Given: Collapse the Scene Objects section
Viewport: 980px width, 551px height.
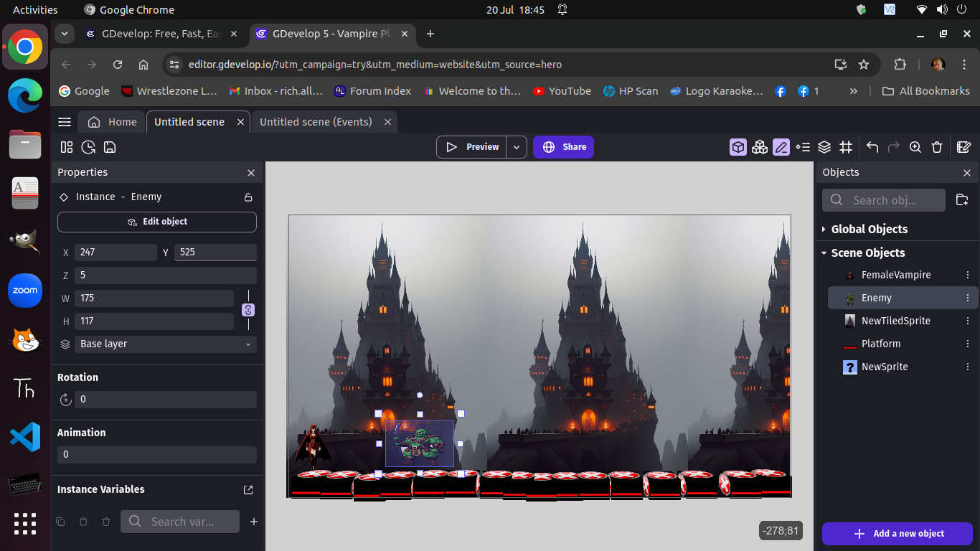Looking at the screenshot, I should click(823, 253).
